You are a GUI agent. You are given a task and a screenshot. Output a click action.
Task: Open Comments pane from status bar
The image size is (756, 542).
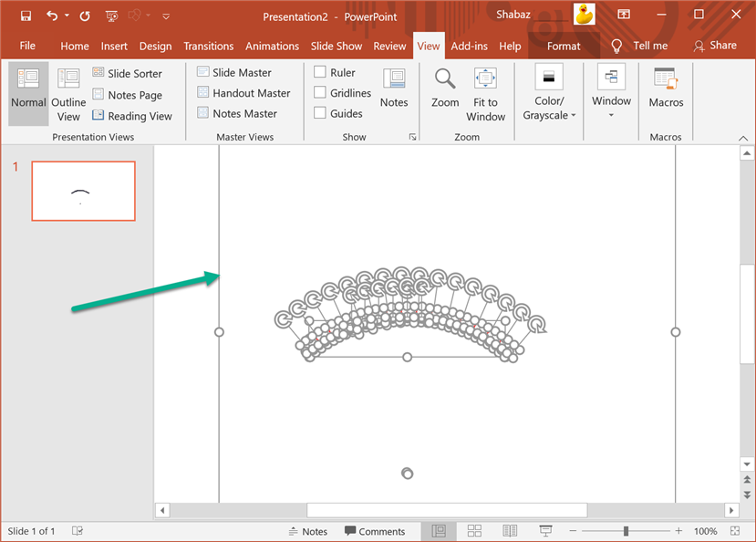tap(375, 531)
